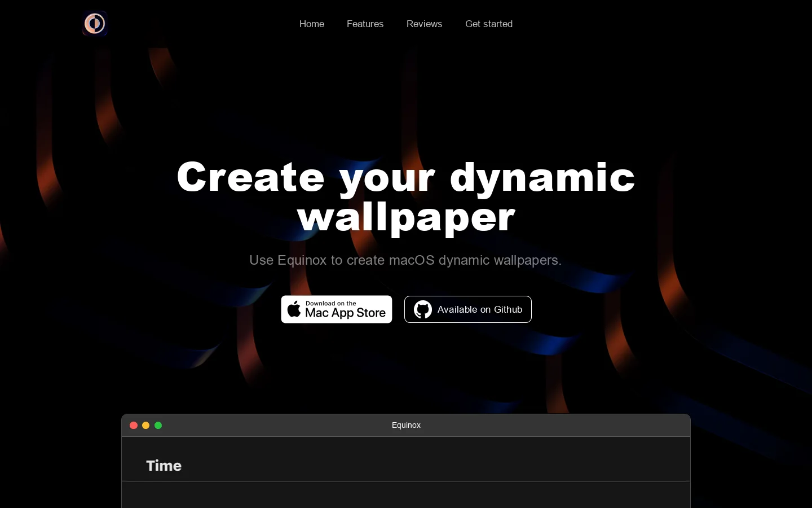Click the red close dot in Equinox window
The width and height of the screenshot is (812, 508).
click(x=134, y=426)
